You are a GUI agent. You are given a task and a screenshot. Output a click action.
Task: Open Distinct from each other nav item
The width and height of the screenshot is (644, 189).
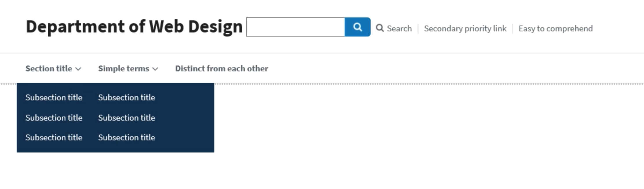222,68
